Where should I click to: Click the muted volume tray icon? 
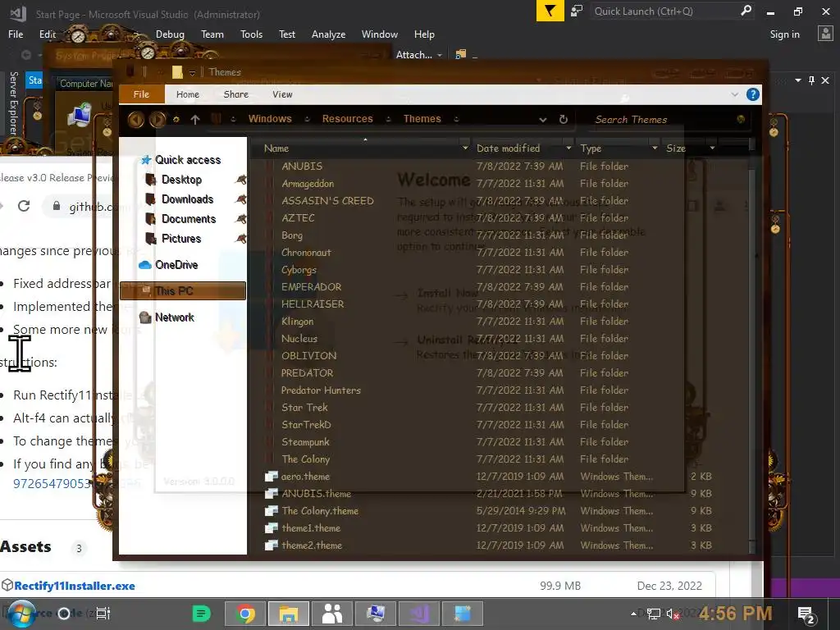673,614
